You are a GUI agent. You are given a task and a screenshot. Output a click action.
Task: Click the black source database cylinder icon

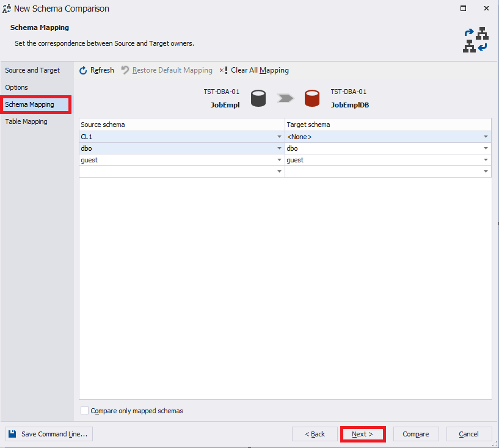coord(258,98)
